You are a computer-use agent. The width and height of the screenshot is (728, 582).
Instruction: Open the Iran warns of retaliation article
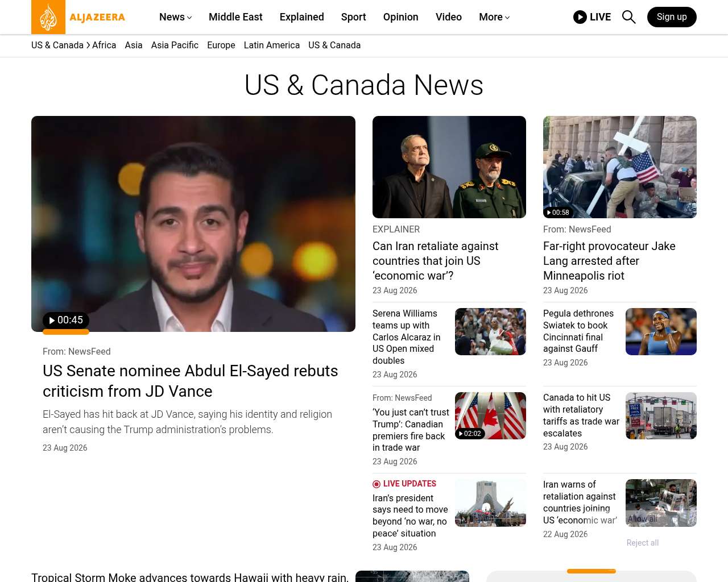coord(580,502)
